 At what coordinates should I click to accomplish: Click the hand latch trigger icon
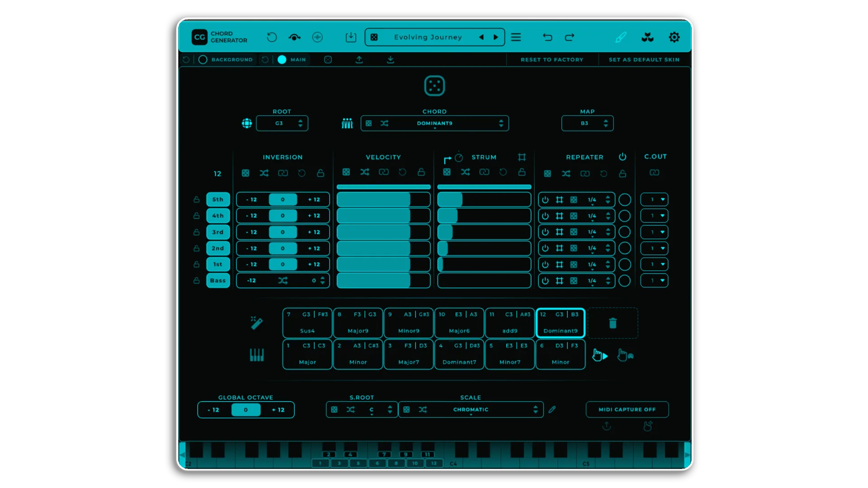pos(625,355)
